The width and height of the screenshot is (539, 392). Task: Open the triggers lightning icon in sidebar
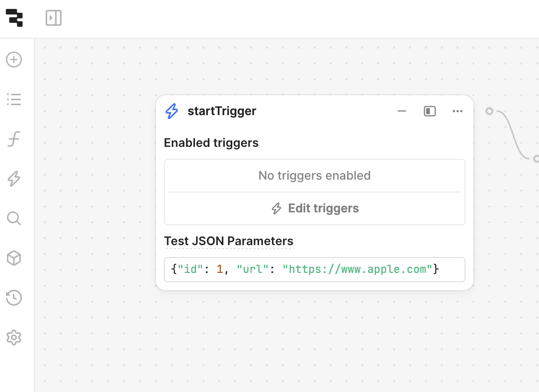[14, 179]
